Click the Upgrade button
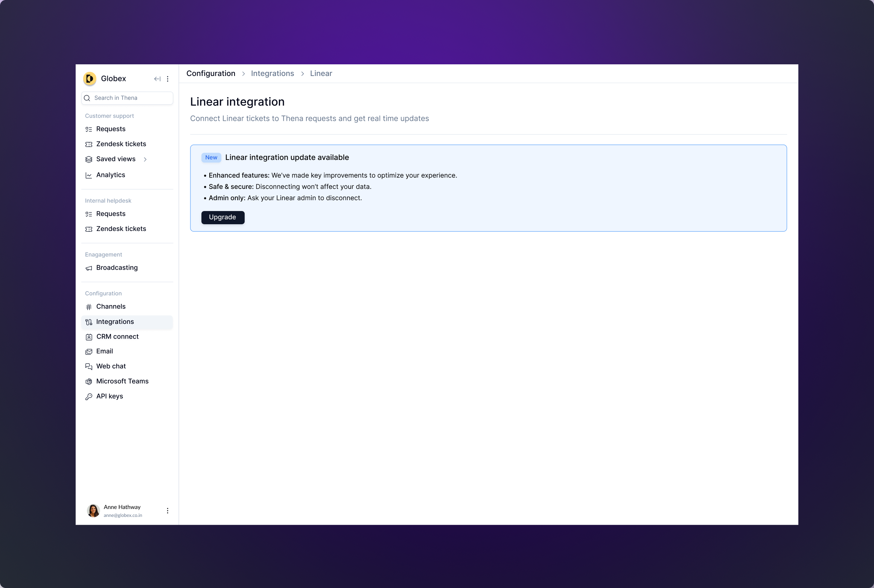This screenshot has width=874, height=588. click(223, 217)
